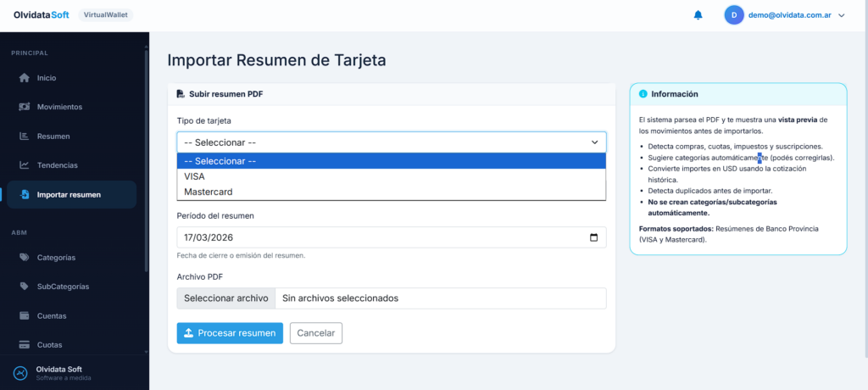
Task: Click the Olvidata Soft logo in sidebar footer
Action: pos(19,373)
